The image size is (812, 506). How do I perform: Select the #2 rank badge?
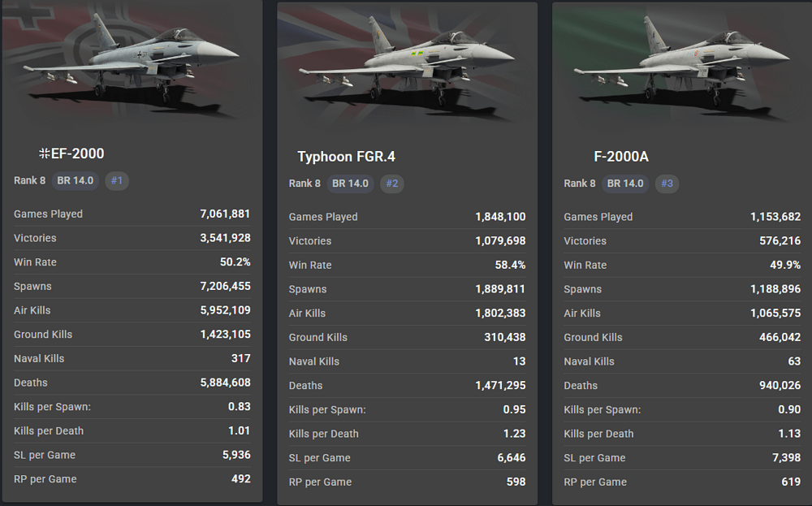click(392, 184)
